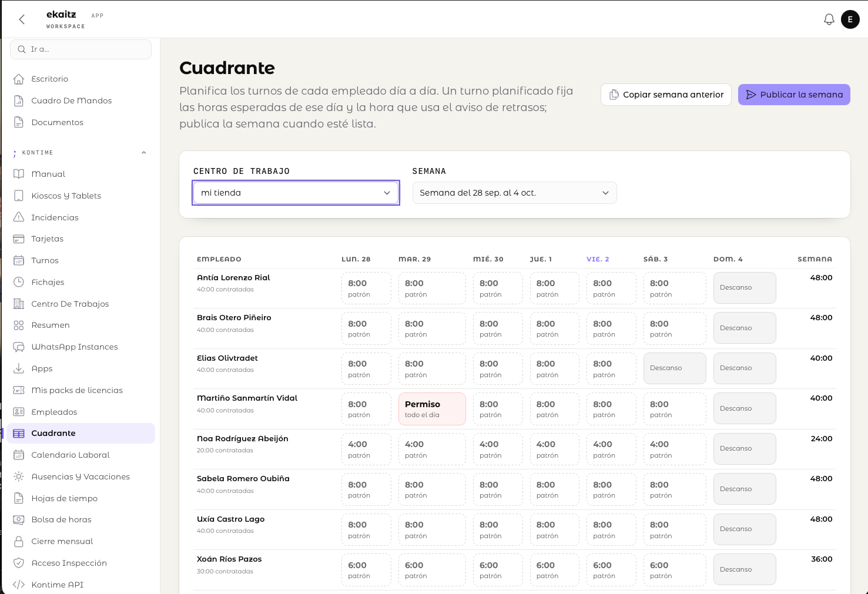Image resolution: width=868 pixels, height=594 pixels.
Task: Click the Documentos file icon
Action: (x=19, y=122)
